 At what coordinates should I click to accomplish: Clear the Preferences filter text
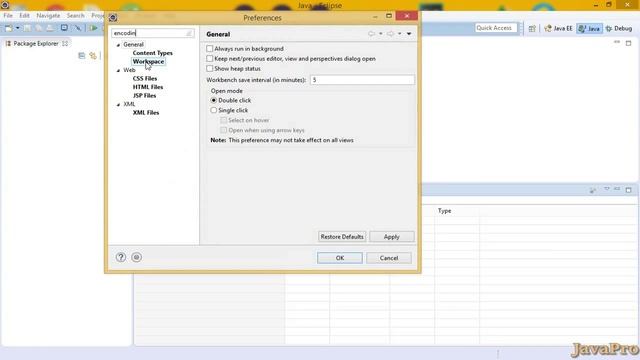tap(189, 33)
